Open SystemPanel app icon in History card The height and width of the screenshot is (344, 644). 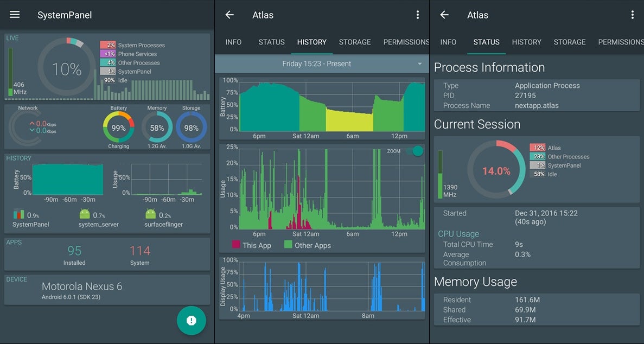click(x=19, y=214)
